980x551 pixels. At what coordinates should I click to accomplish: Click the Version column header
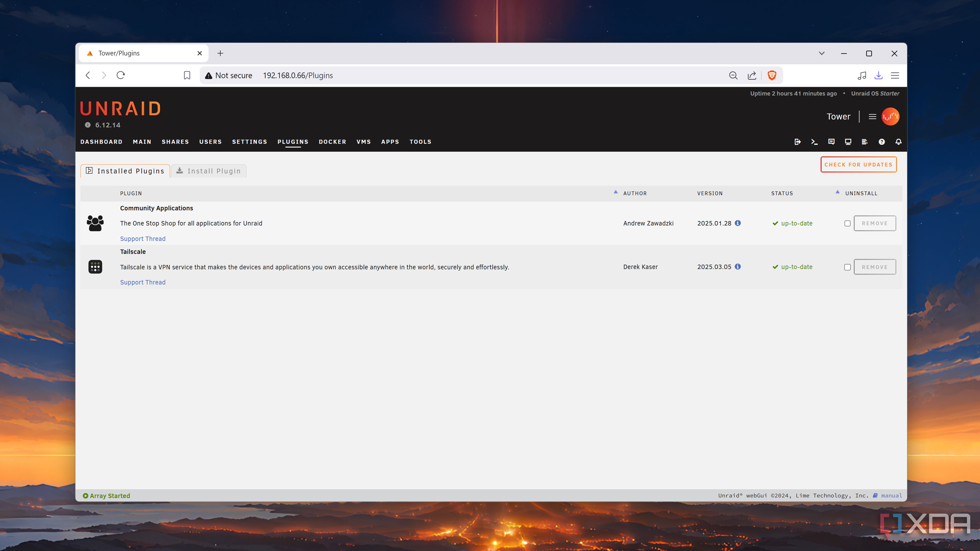point(709,194)
